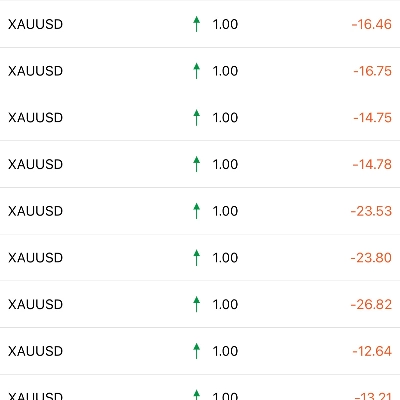Screen dimensions: 400x400
Task: Click the green arrow in the -26.82 row
Action: [197, 304]
